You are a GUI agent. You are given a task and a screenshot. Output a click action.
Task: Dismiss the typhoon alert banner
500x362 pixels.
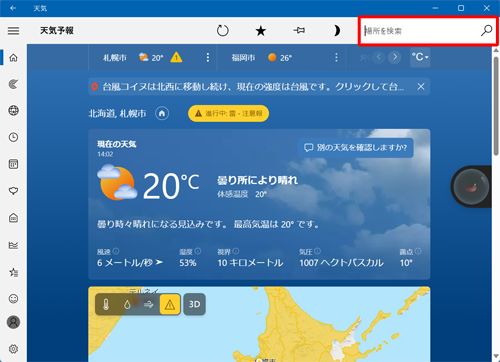421,87
